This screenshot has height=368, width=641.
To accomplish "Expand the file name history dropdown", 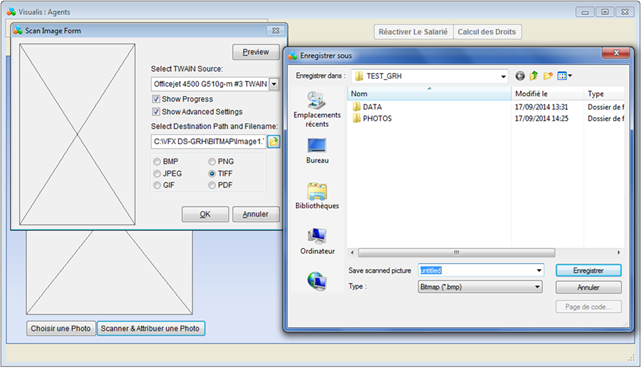I will [x=539, y=270].
